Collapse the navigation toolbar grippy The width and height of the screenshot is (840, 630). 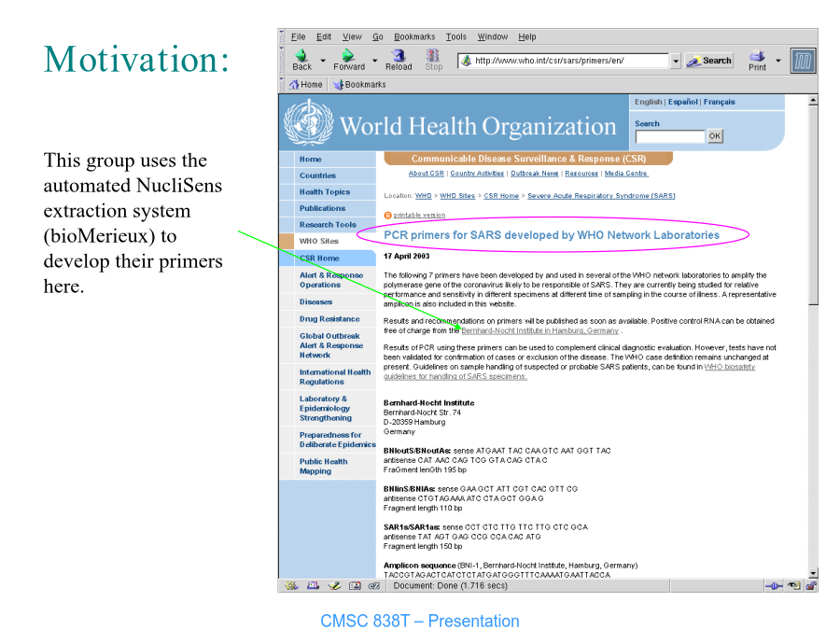[x=282, y=61]
